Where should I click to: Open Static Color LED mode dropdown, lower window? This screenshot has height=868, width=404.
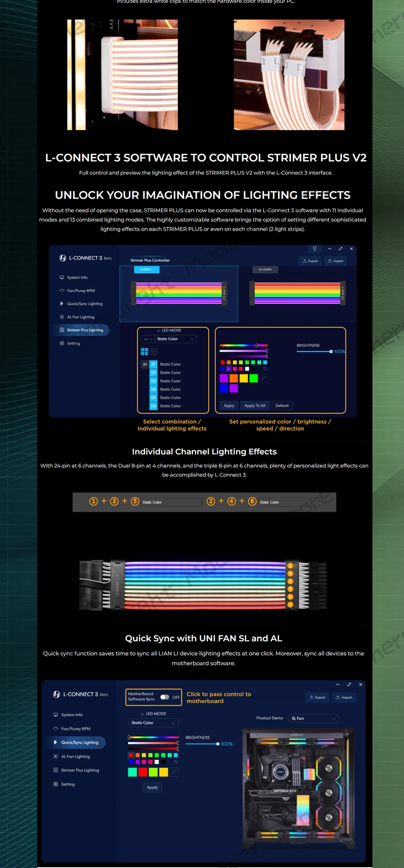tap(153, 723)
